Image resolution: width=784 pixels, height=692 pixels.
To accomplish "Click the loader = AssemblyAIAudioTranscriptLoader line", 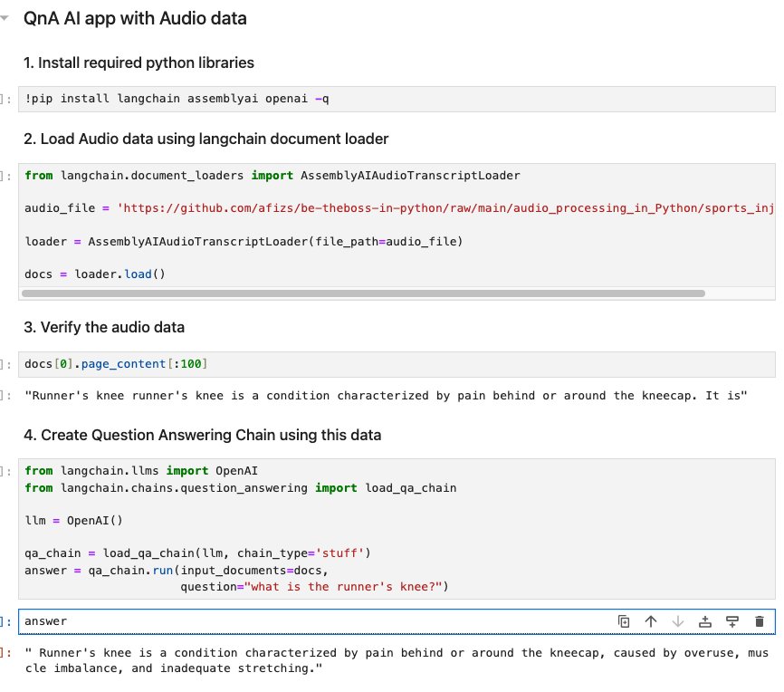I will click(x=244, y=242).
